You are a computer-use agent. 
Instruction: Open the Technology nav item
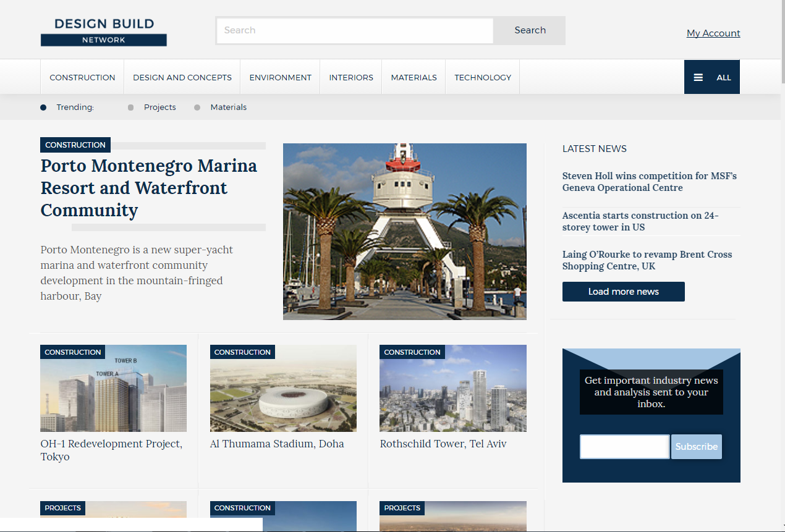483,77
